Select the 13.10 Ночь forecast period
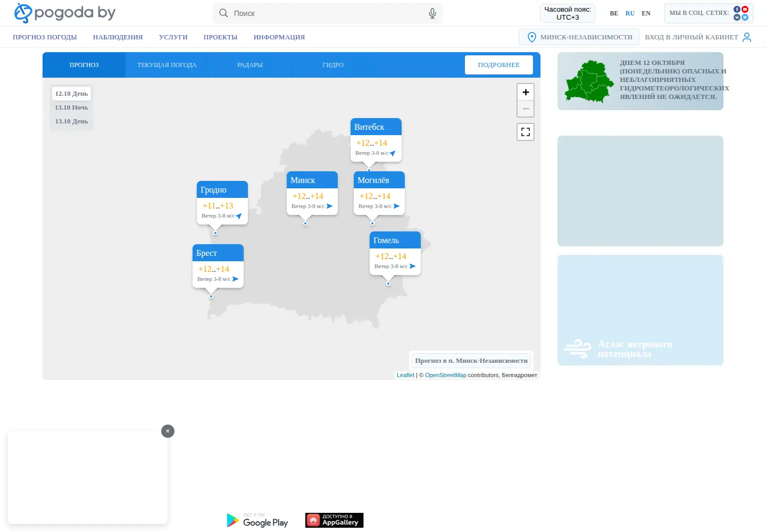Viewport: 766px width, 532px height. pos(71,107)
